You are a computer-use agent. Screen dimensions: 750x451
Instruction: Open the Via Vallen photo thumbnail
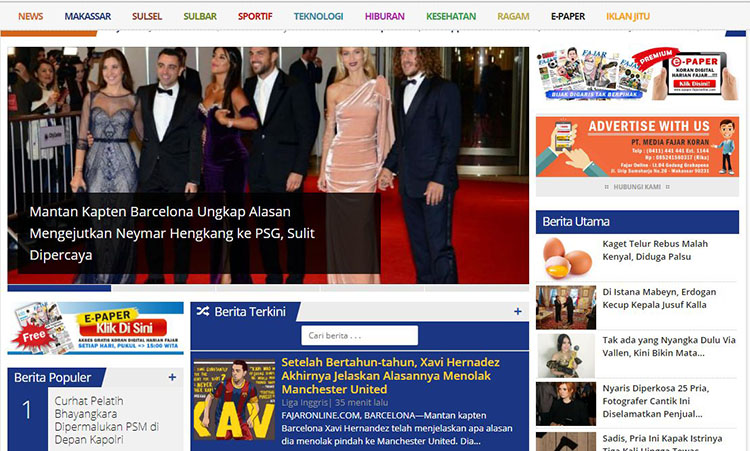pos(566,356)
